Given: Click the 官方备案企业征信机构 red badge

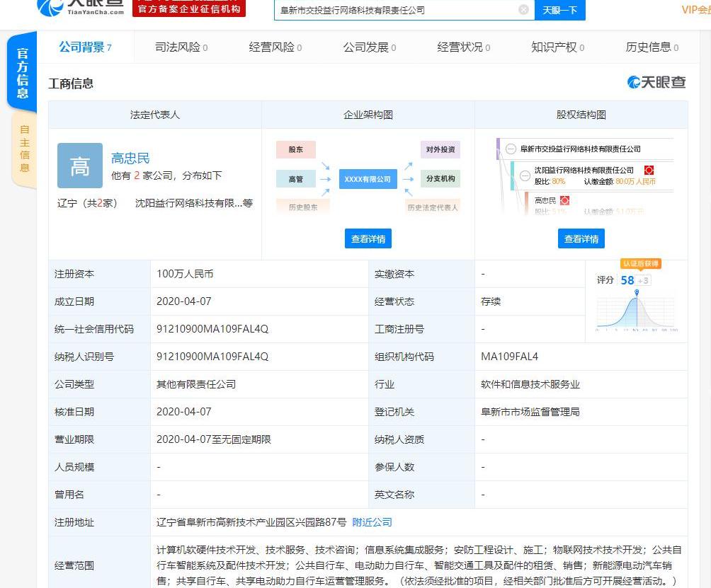Looking at the screenshot, I should point(189,8).
